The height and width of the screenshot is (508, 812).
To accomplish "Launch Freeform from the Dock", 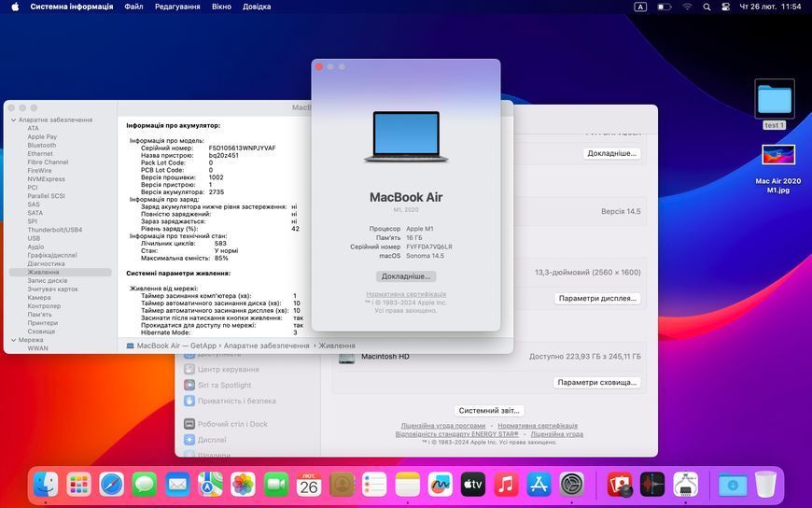I will [441, 485].
